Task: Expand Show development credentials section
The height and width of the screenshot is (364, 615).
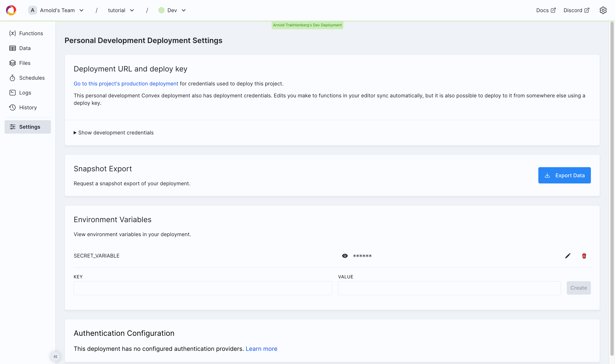Action: point(116,133)
